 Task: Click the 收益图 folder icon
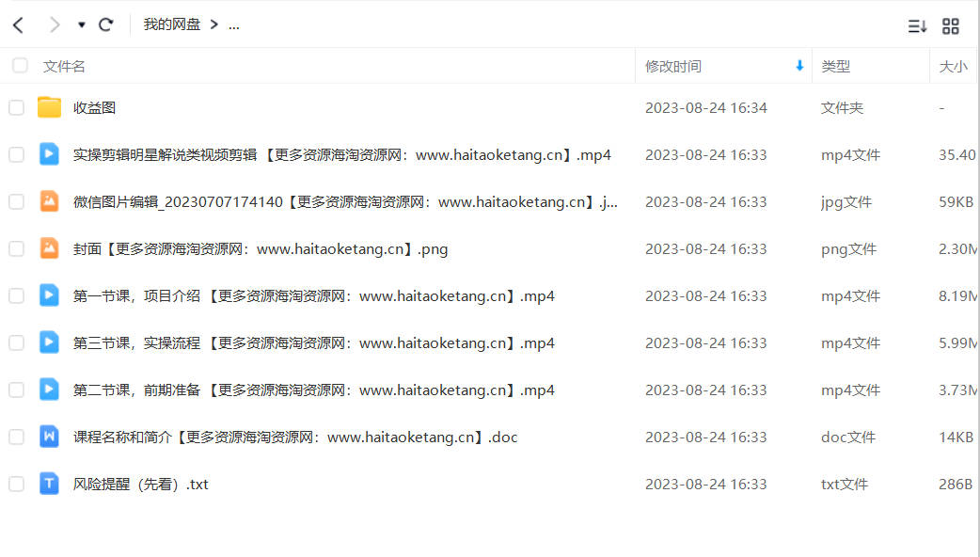(x=49, y=107)
